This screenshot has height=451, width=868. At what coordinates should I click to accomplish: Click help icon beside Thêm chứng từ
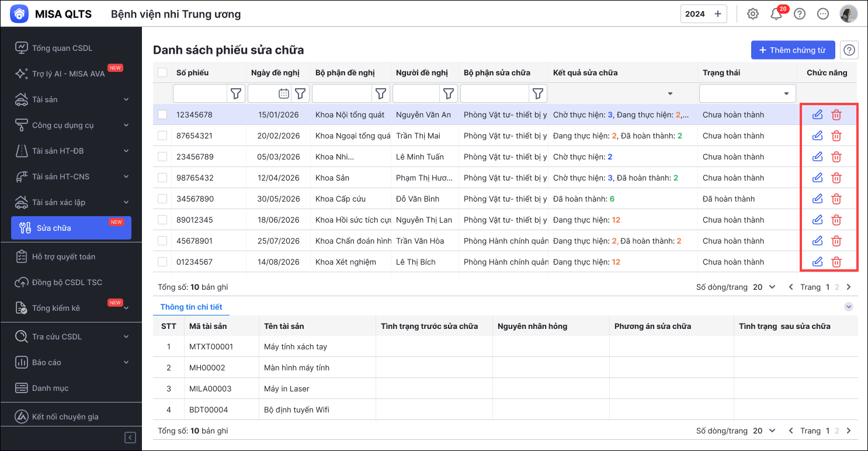click(x=849, y=50)
